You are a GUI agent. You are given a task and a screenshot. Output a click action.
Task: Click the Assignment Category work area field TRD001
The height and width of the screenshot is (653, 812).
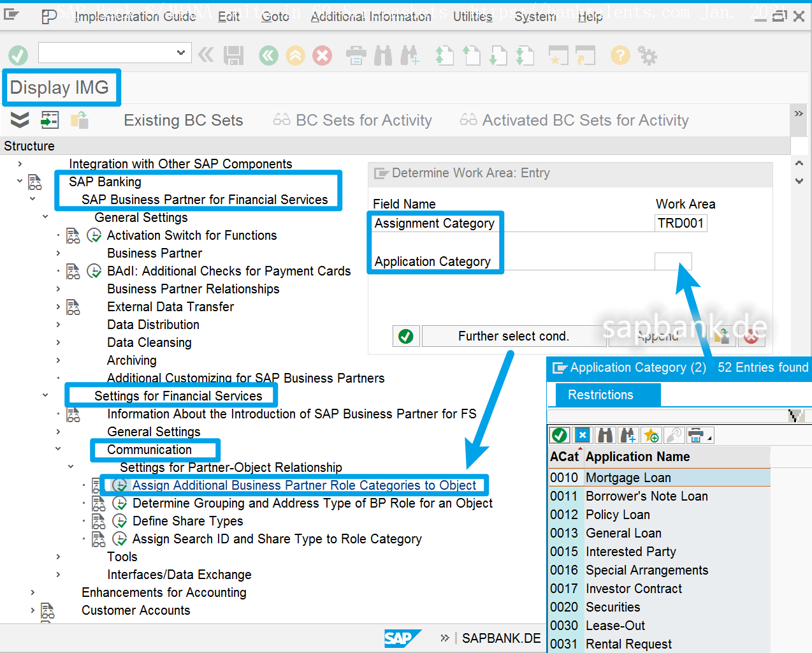tap(681, 223)
